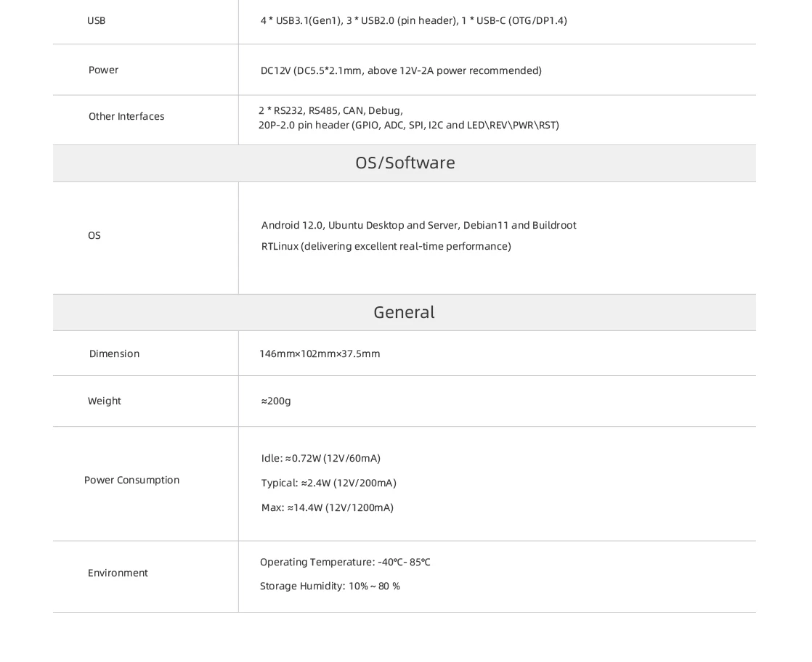Viewport: 812px width, 662px height.
Task: Click the Power Consumption row label
Action: pyautogui.click(x=131, y=480)
